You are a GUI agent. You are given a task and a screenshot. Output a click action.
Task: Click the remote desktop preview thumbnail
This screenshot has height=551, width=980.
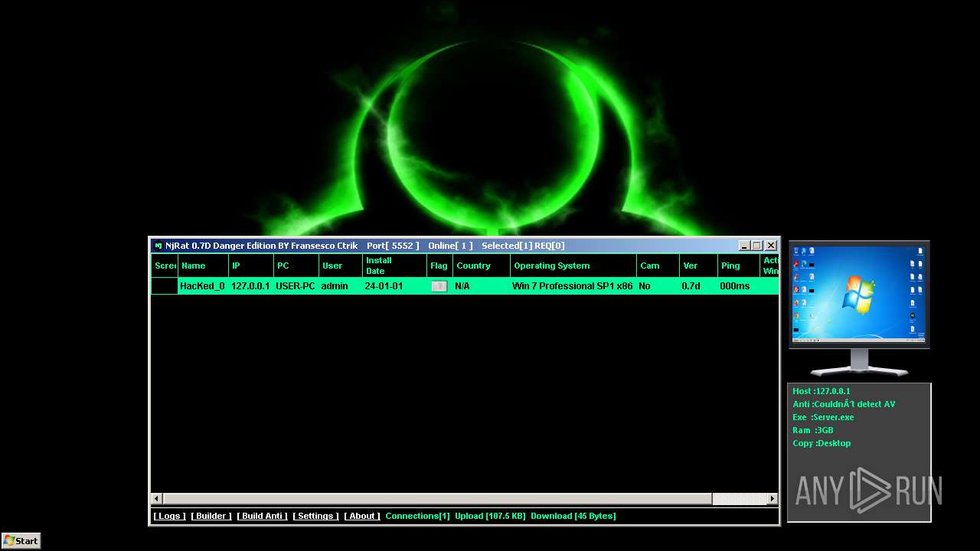[859, 295]
